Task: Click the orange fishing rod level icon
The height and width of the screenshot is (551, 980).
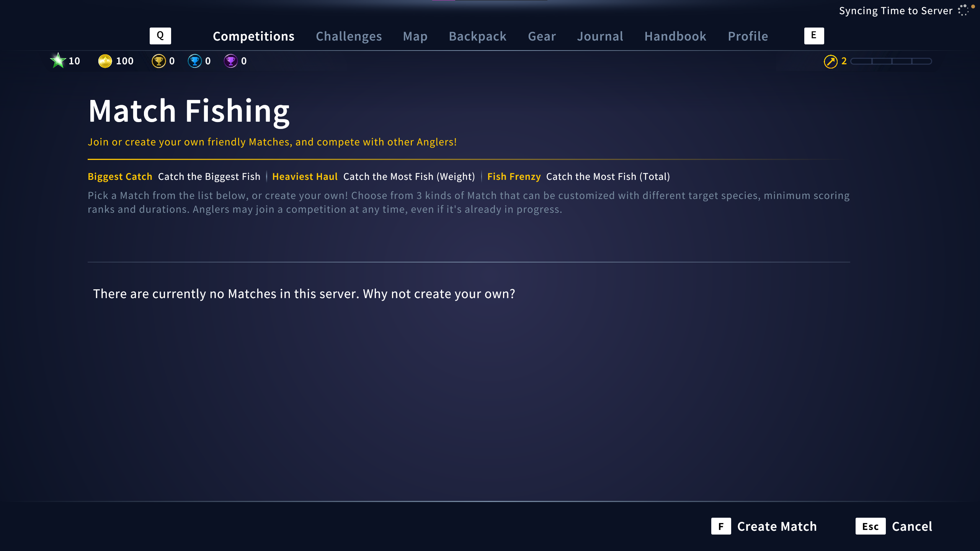Action: pos(830,61)
